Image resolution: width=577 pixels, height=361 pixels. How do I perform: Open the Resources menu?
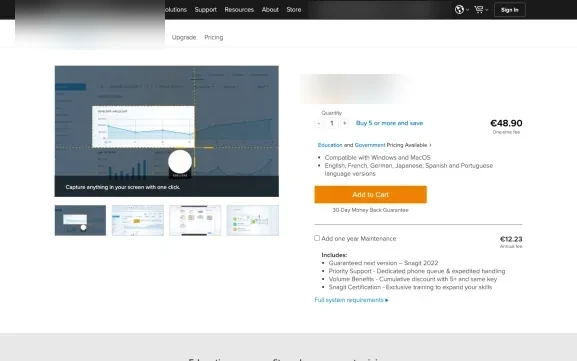click(x=239, y=10)
